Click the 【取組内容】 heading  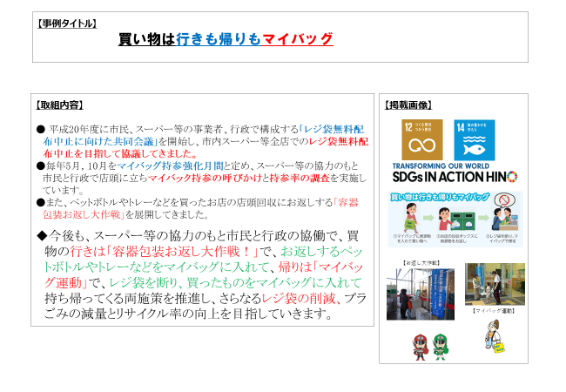(x=59, y=105)
